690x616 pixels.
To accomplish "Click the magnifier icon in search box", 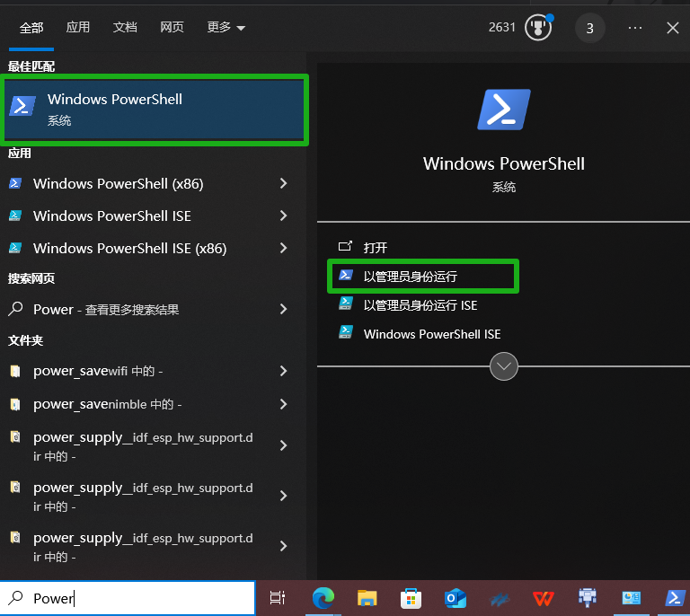I will coord(16,597).
